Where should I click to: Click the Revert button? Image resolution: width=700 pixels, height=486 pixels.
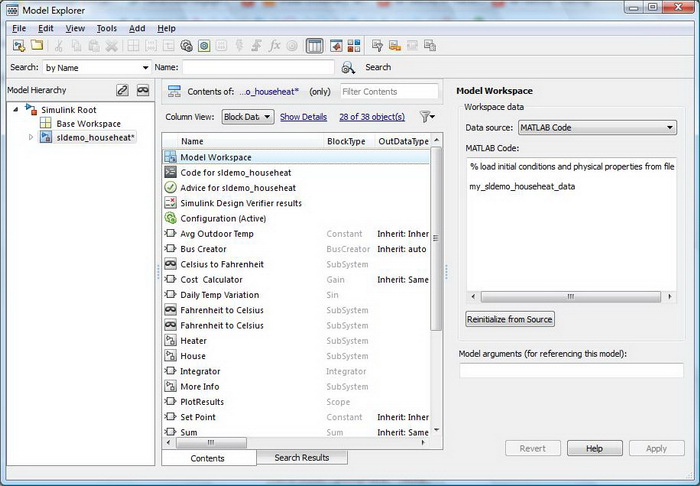point(533,449)
